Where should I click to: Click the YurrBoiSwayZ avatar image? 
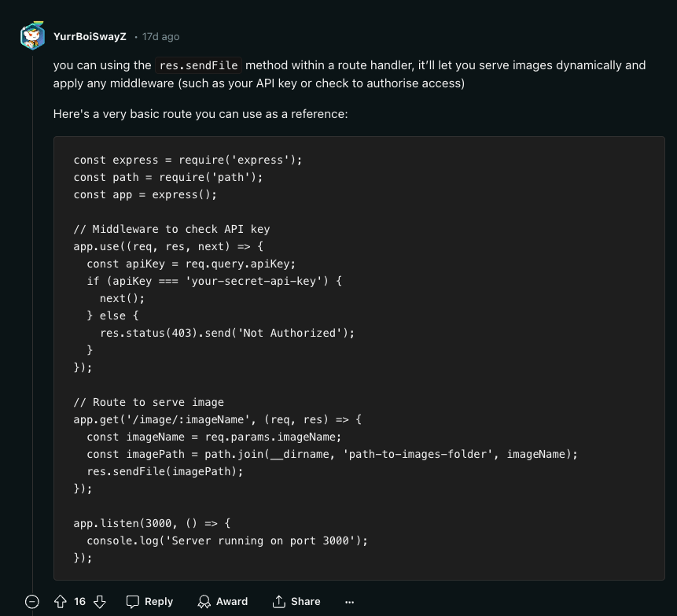(x=32, y=36)
